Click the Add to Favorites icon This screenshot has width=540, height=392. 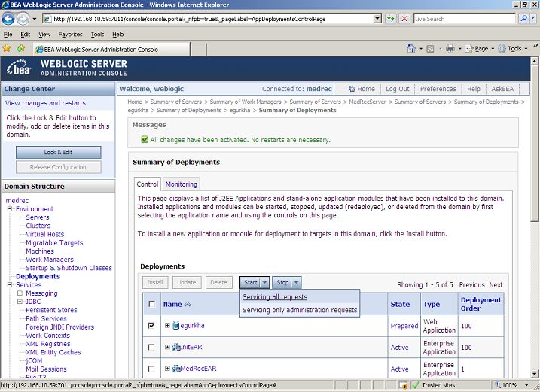coord(20,48)
